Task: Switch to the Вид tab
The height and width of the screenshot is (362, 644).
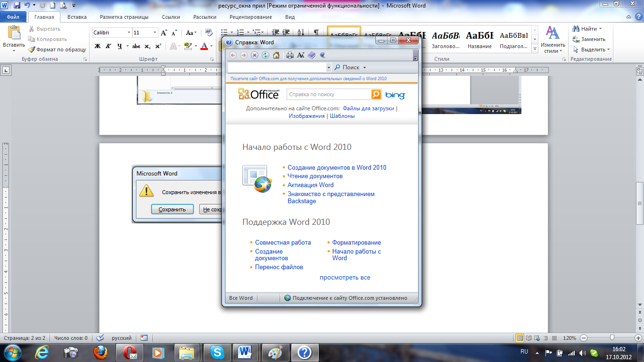Action: pos(290,17)
